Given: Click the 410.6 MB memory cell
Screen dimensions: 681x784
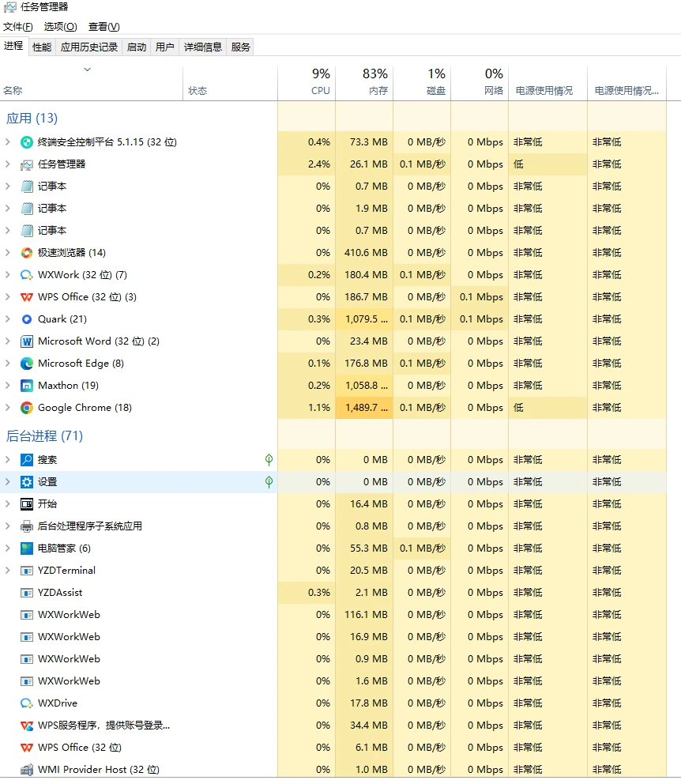Looking at the screenshot, I should tap(366, 253).
